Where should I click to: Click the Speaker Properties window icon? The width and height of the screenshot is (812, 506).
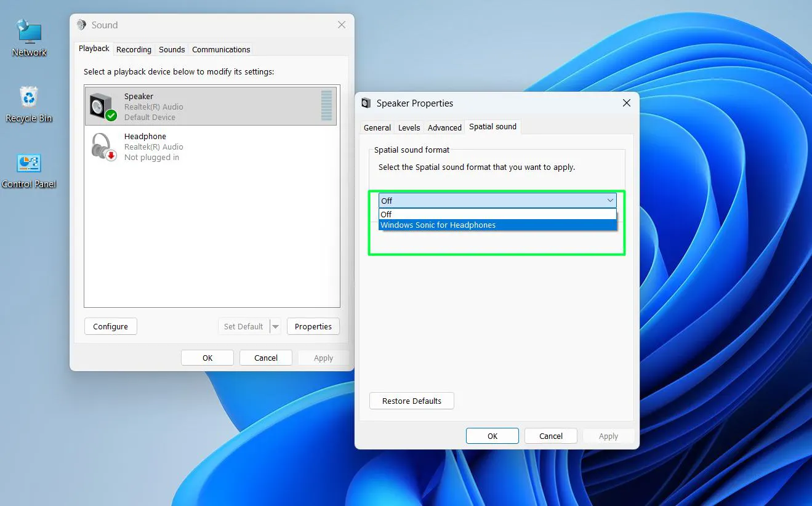coord(366,103)
